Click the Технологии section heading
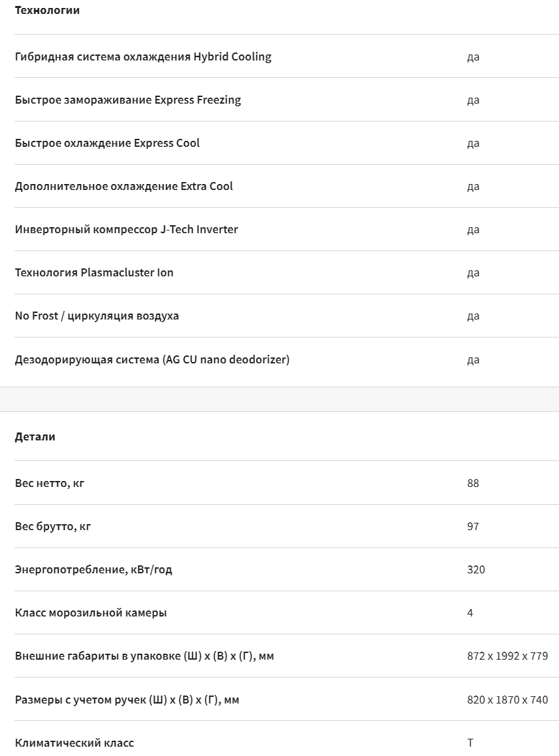559x756 pixels. pos(47,10)
